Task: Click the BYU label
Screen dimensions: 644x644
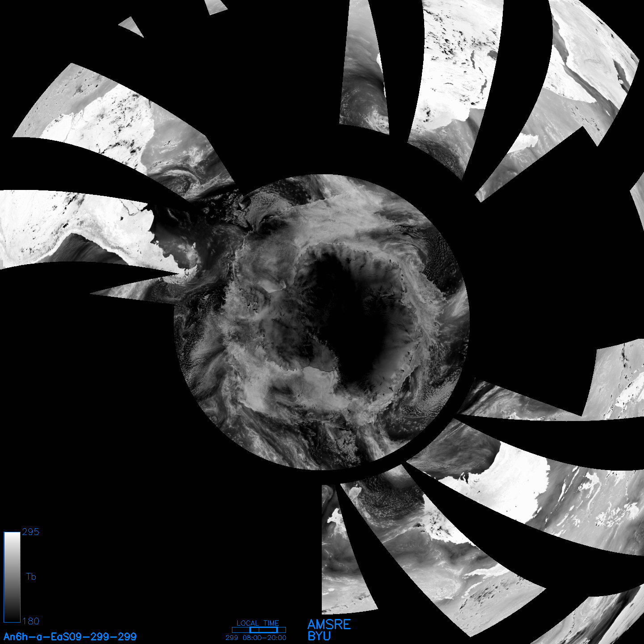Action: click(x=319, y=636)
